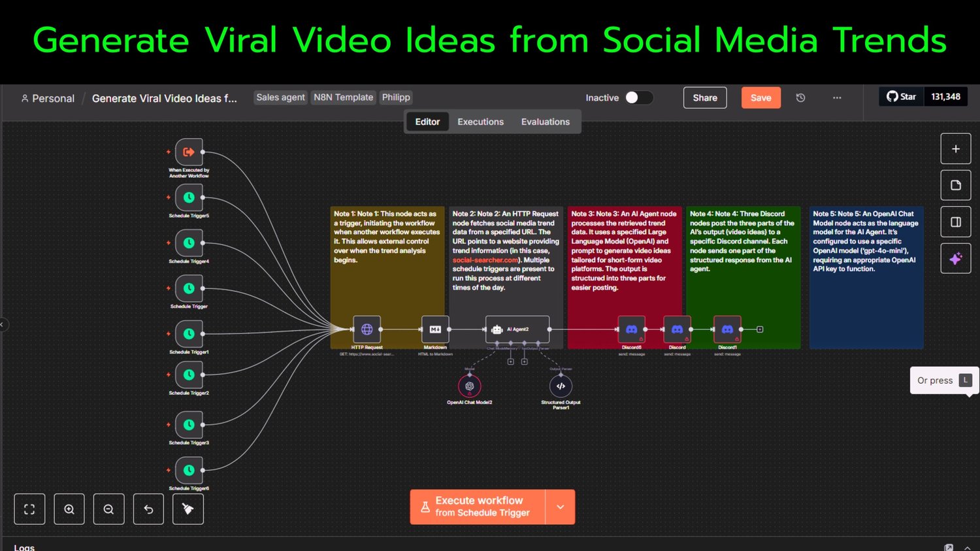980x551 pixels.
Task: Zoom out on the canvas
Action: tap(108, 509)
